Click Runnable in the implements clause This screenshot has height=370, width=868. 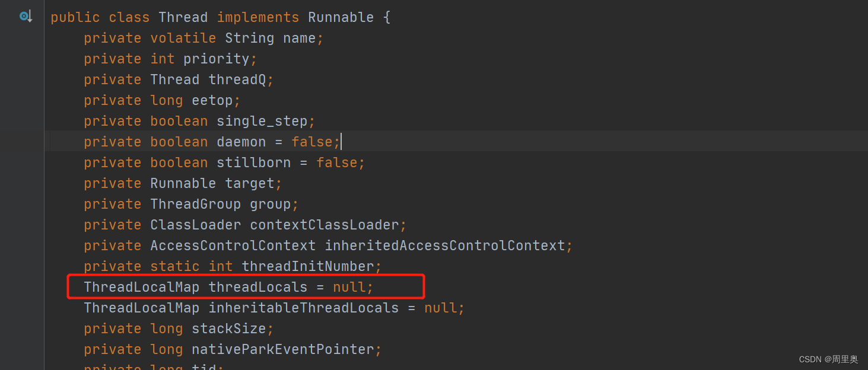341,17
